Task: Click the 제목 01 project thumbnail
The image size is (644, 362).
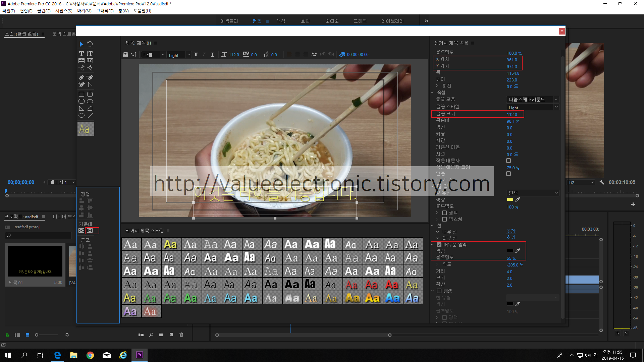Action: (x=35, y=261)
